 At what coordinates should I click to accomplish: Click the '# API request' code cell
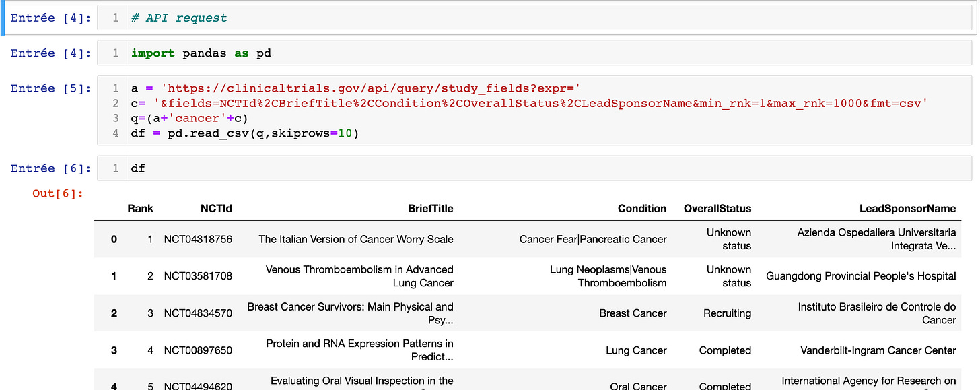point(534,18)
